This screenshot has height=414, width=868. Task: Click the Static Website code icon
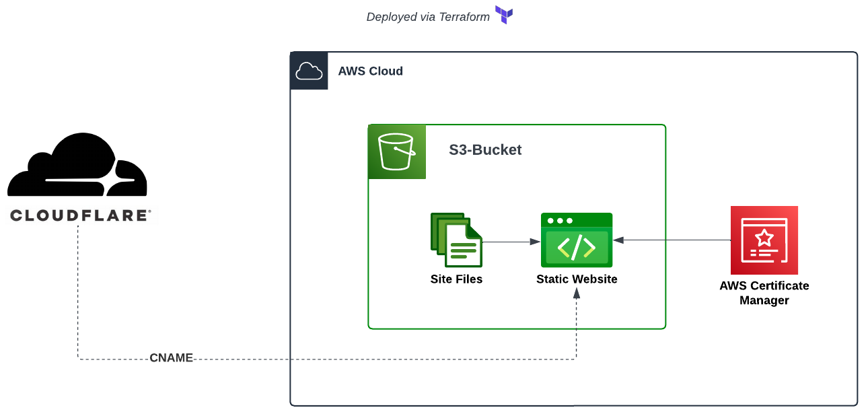point(577,240)
